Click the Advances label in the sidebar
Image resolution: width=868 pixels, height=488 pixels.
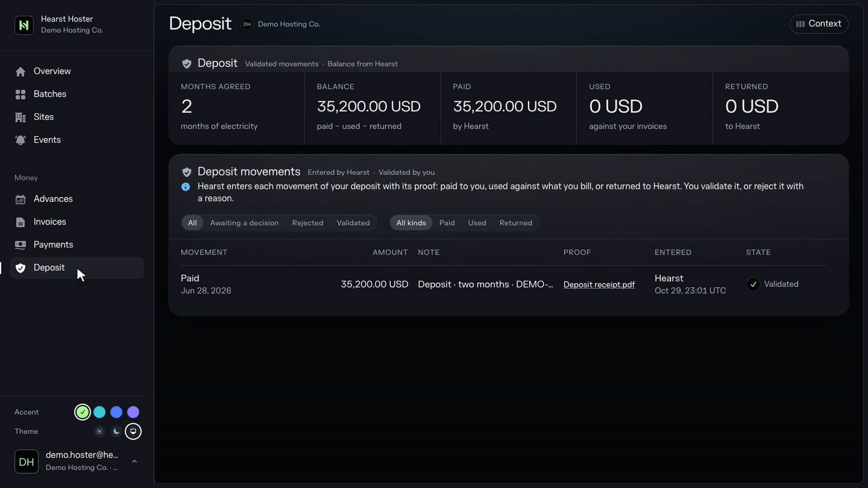53,199
